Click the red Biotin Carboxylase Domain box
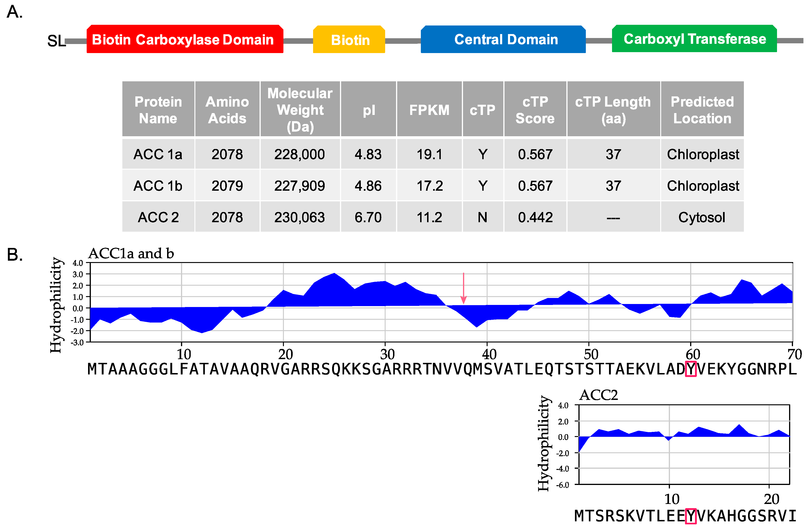The image size is (809, 532). pyautogui.click(x=184, y=39)
